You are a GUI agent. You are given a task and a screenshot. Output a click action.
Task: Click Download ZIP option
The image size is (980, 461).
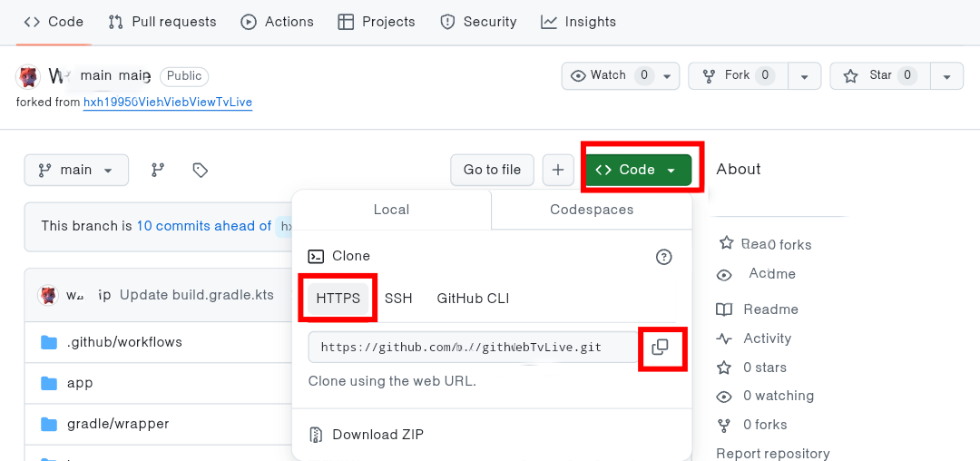[377, 435]
